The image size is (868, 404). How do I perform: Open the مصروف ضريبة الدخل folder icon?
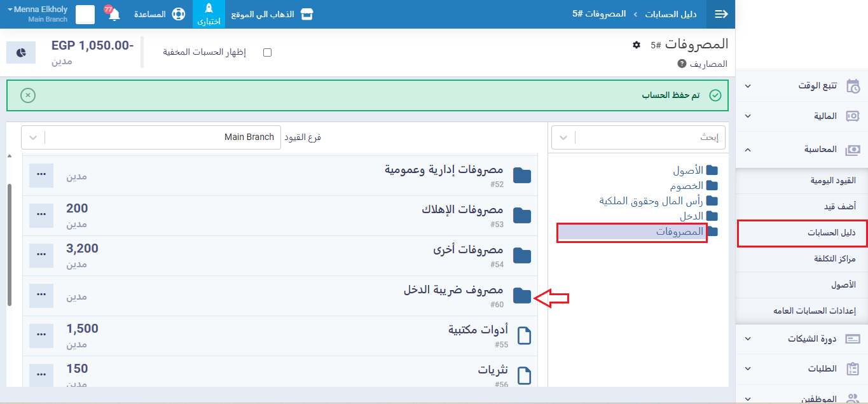point(521,296)
